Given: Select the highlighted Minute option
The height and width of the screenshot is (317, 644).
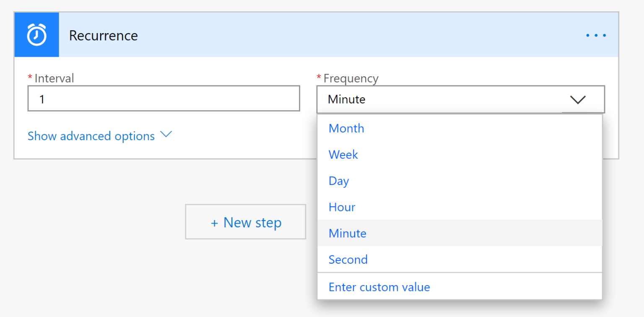Looking at the screenshot, I should (347, 233).
